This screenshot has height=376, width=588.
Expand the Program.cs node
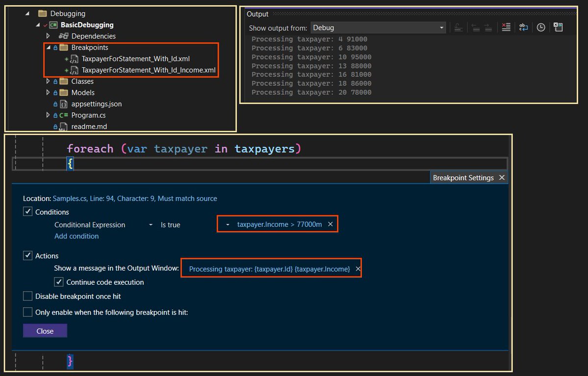[x=48, y=115]
